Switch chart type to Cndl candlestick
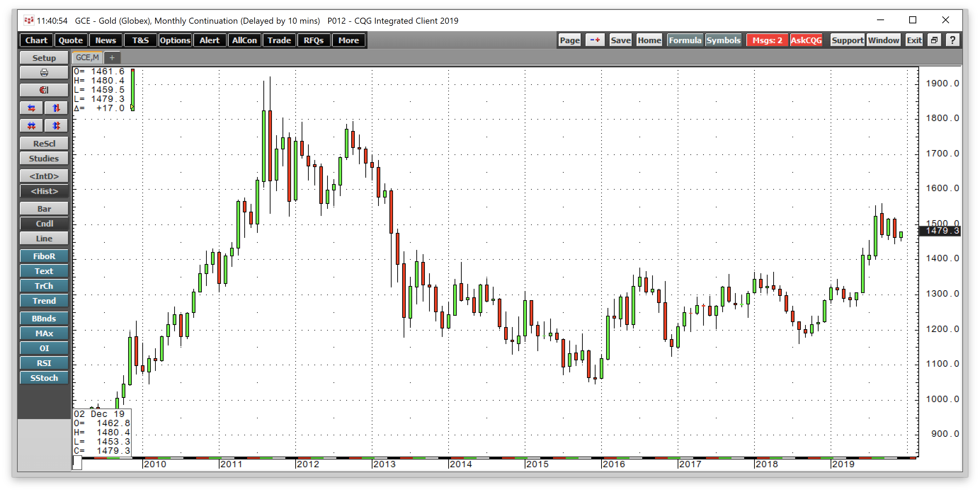The width and height of the screenshot is (980, 492). coord(44,224)
